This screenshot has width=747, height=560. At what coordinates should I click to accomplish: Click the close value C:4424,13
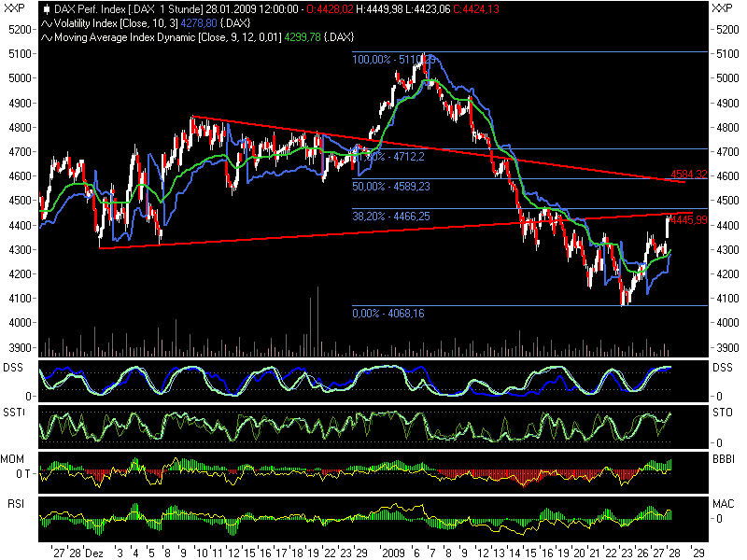[476, 9]
